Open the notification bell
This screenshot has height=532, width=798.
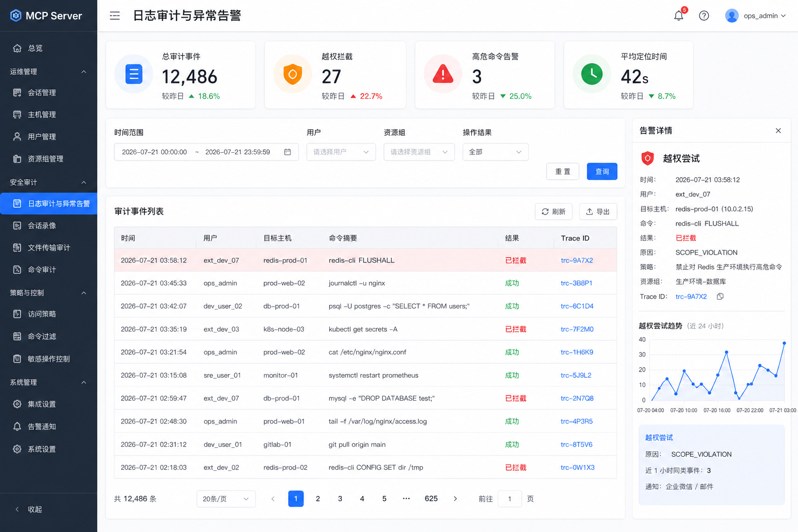click(x=679, y=16)
